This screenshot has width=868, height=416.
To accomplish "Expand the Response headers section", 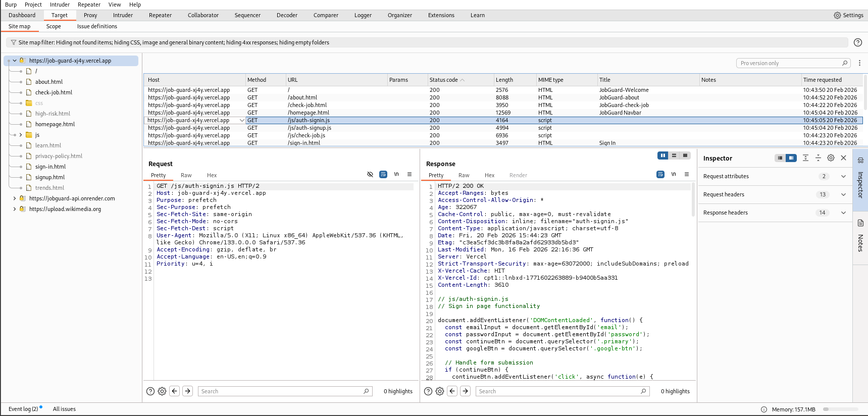I will click(843, 213).
